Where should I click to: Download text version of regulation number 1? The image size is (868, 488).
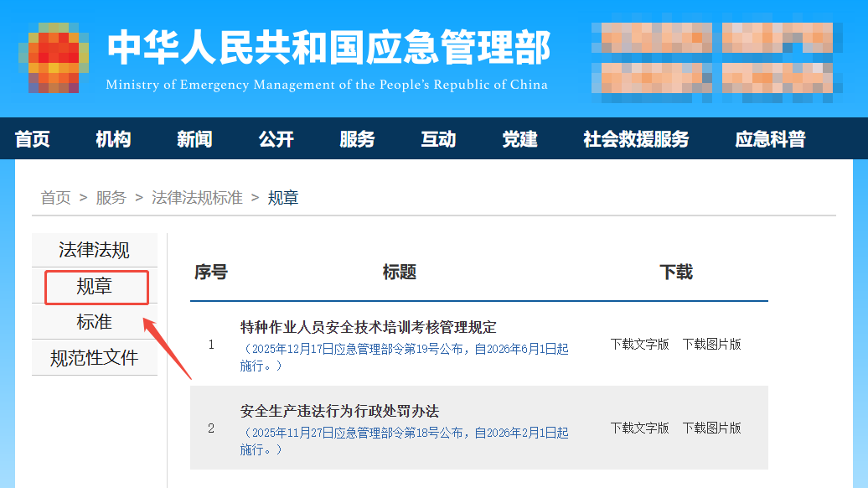point(639,344)
